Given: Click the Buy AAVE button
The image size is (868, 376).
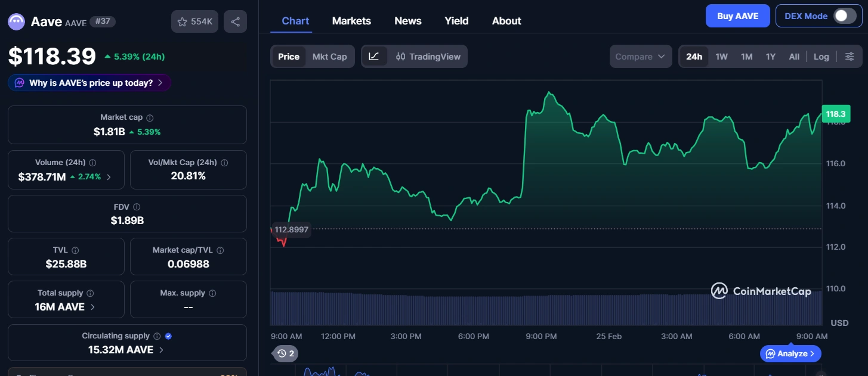Looking at the screenshot, I should tap(737, 16).
